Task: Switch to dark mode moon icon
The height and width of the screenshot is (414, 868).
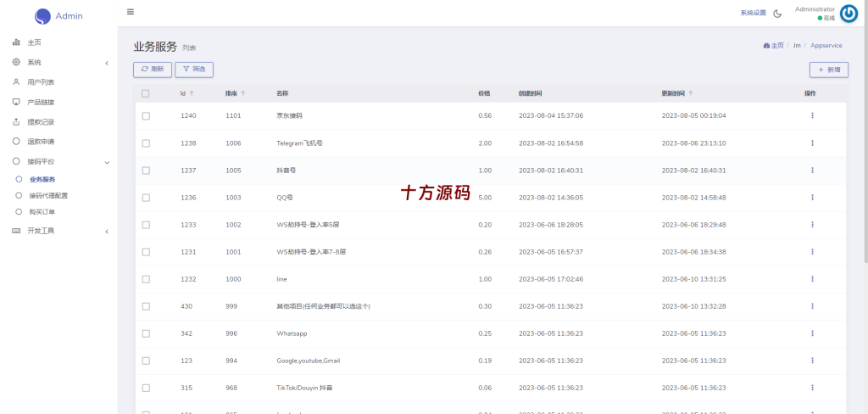Action: [777, 14]
